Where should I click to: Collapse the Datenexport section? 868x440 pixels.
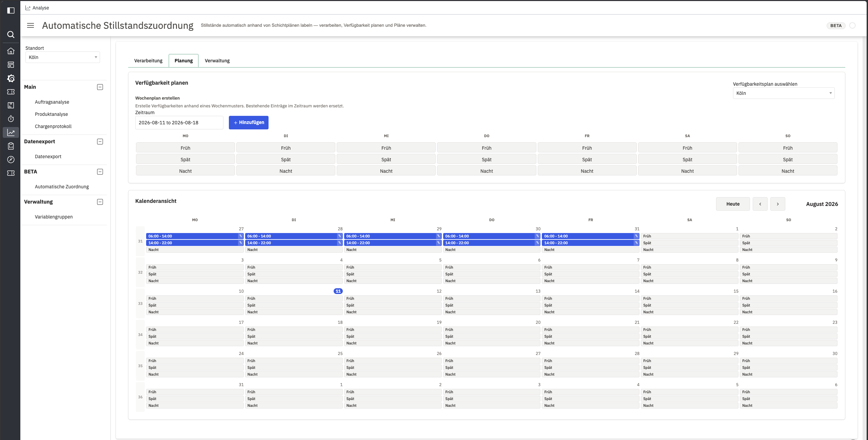pyautogui.click(x=100, y=142)
